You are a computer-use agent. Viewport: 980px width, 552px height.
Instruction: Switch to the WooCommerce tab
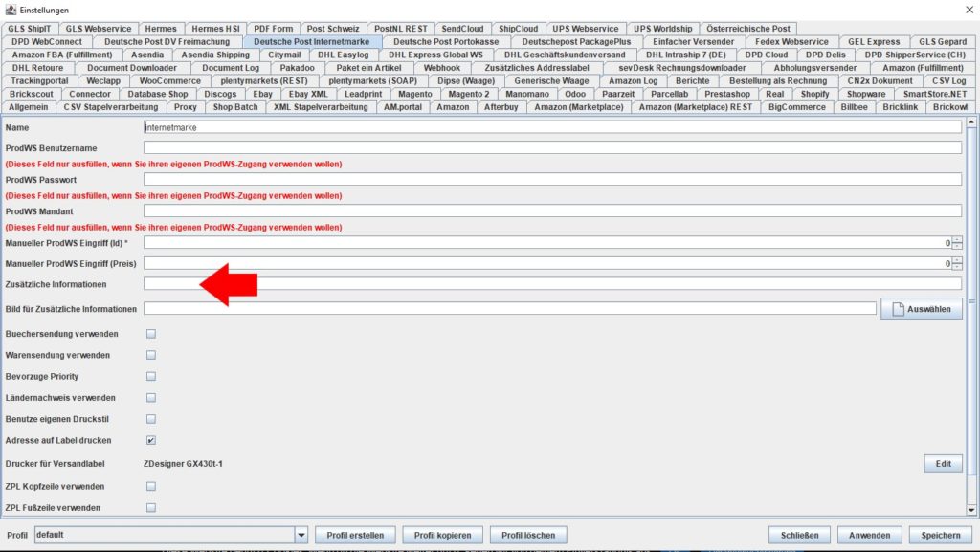point(170,81)
